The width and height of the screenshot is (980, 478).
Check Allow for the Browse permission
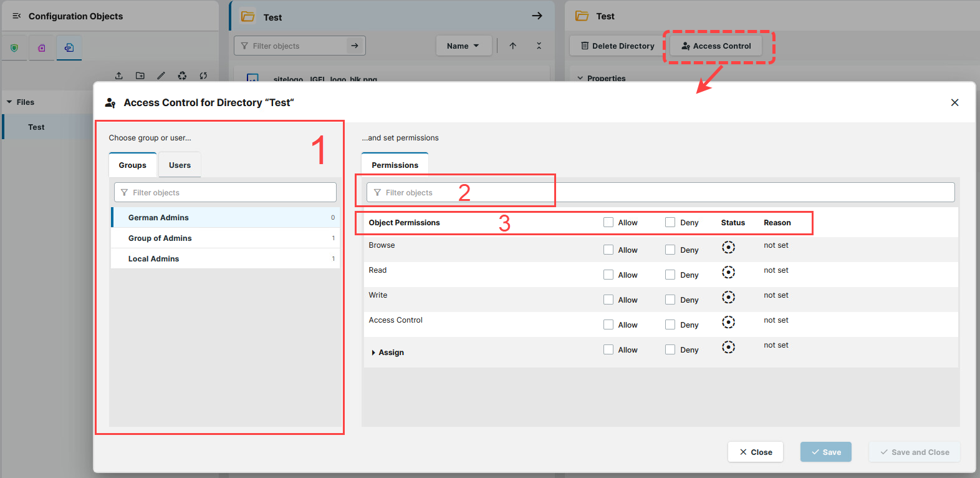coord(608,250)
